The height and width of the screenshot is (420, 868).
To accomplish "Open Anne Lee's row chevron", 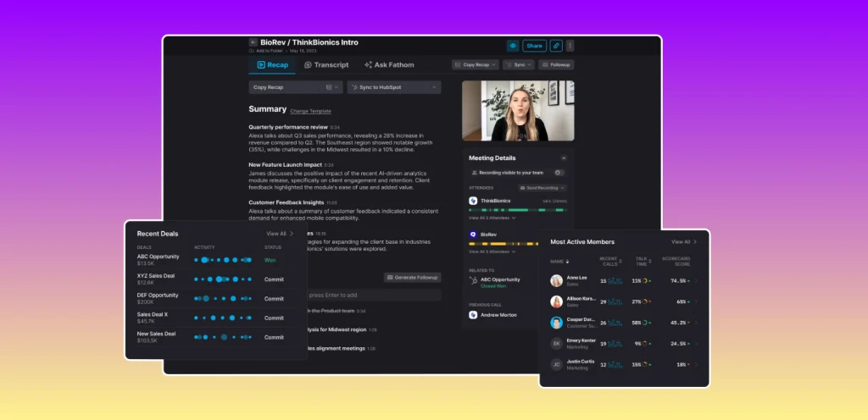I will pos(696,281).
